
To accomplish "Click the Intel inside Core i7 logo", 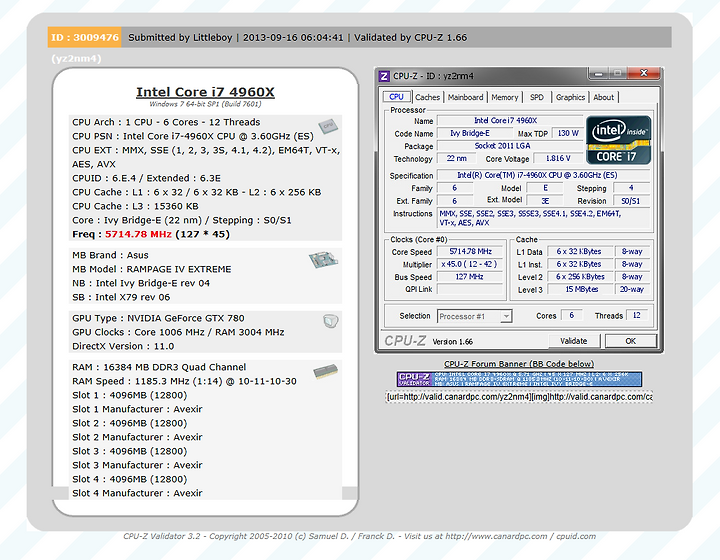I will (619, 140).
